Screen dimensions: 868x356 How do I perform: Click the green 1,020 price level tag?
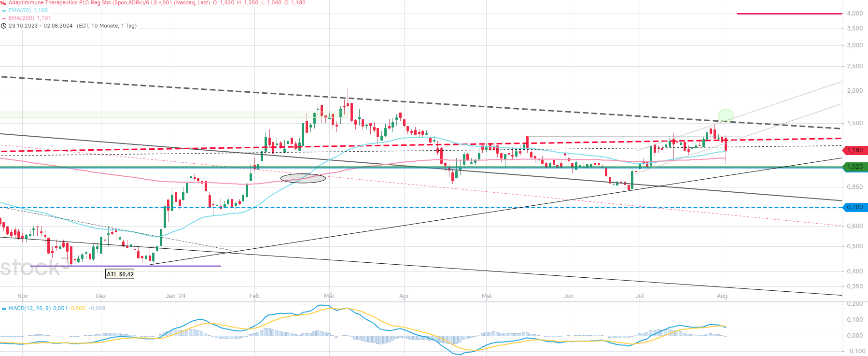[x=855, y=167]
